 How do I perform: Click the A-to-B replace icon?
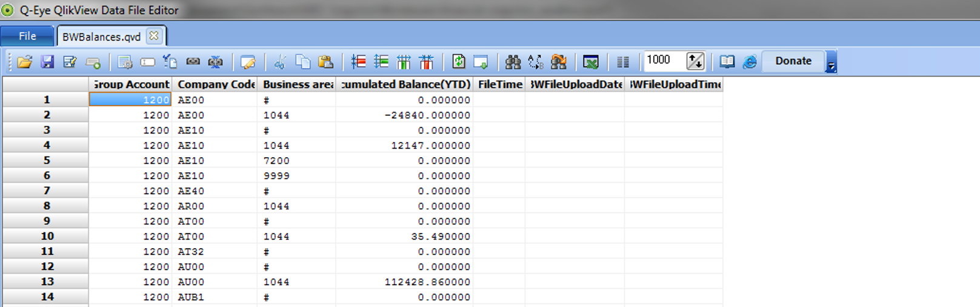(536, 61)
